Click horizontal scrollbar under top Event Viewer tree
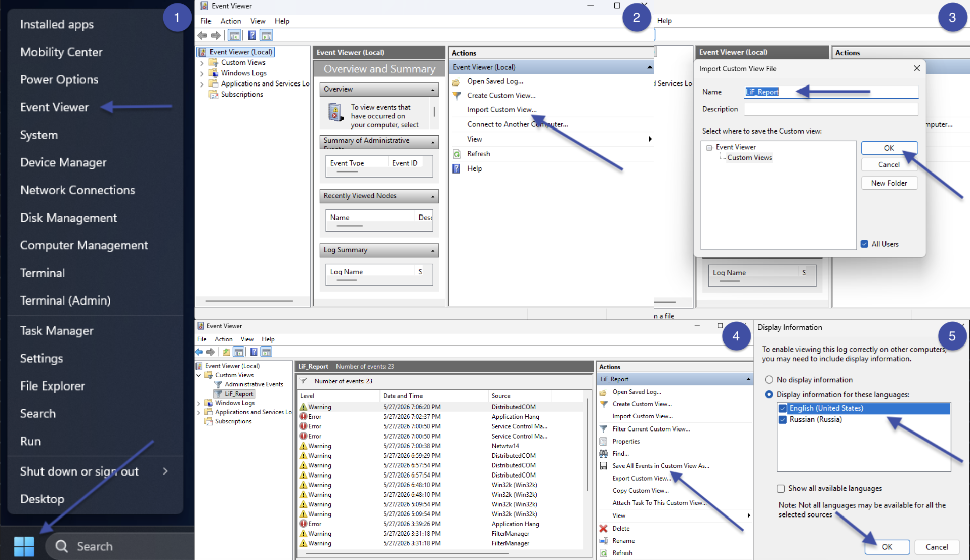970x560 pixels. [x=249, y=301]
